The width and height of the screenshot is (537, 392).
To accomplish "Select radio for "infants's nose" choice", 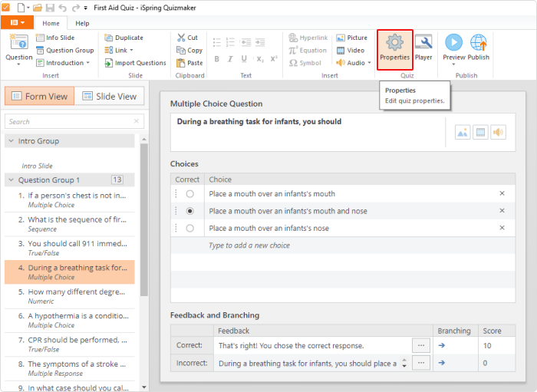I will (189, 229).
